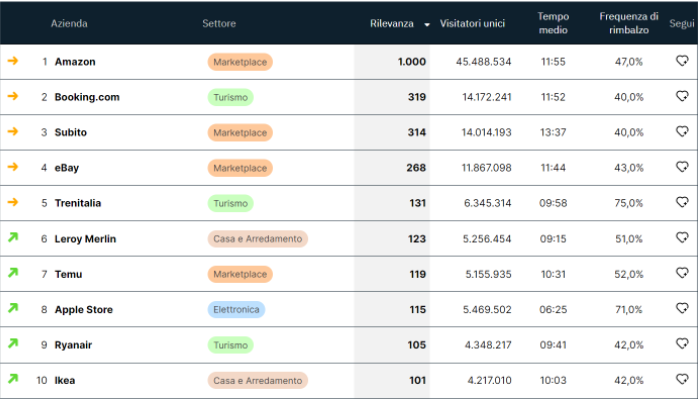Click the orange trend arrow beside eBay

[x=13, y=166]
